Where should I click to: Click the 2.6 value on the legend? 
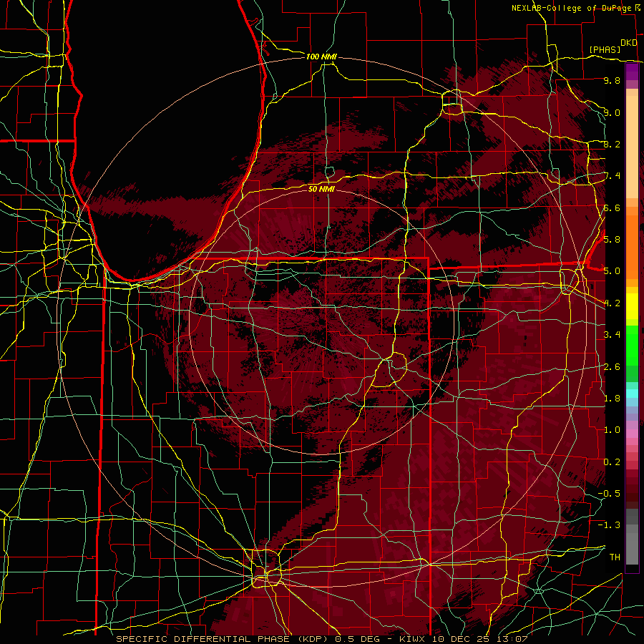click(612, 366)
